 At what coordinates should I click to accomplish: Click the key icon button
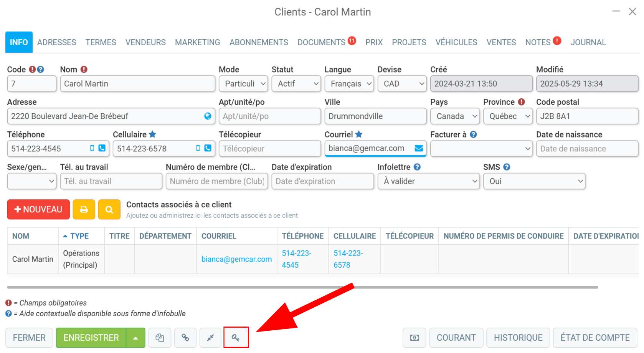tap(236, 338)
